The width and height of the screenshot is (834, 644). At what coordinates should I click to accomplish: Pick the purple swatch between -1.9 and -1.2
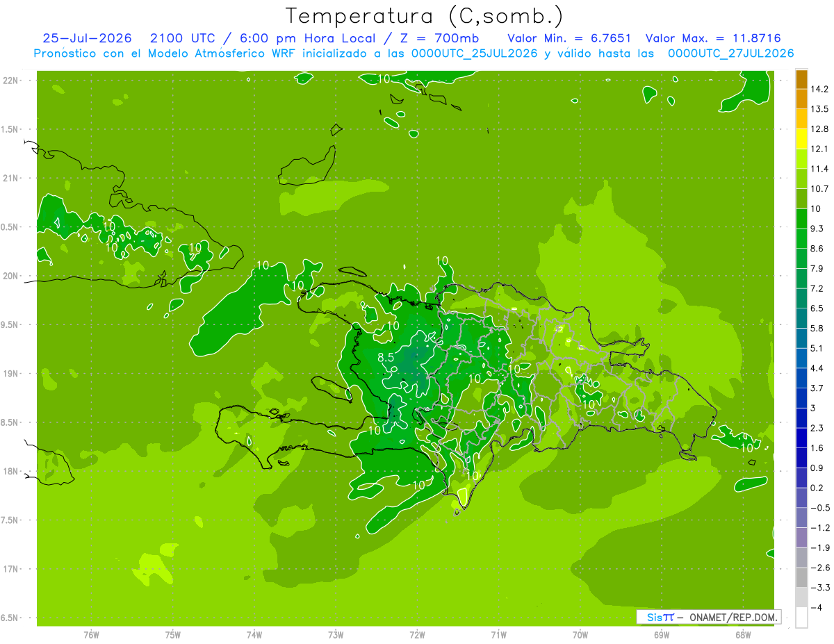[801, 537]
